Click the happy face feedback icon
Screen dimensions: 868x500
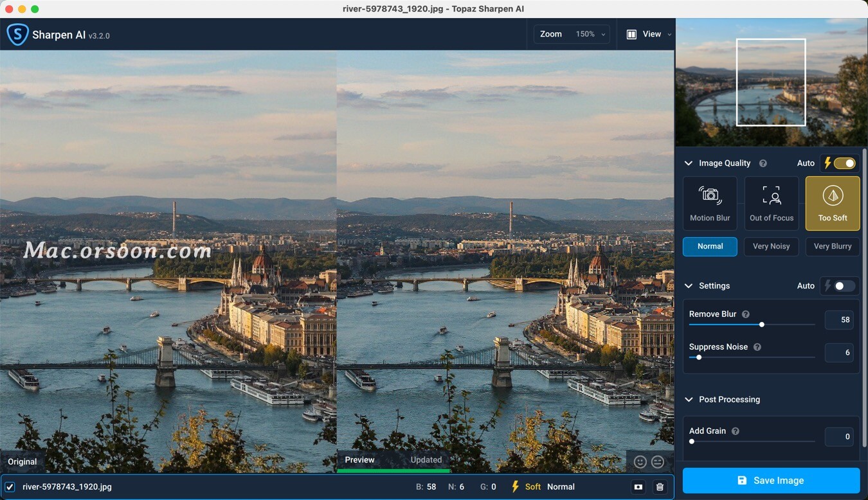tap(640, 461)
